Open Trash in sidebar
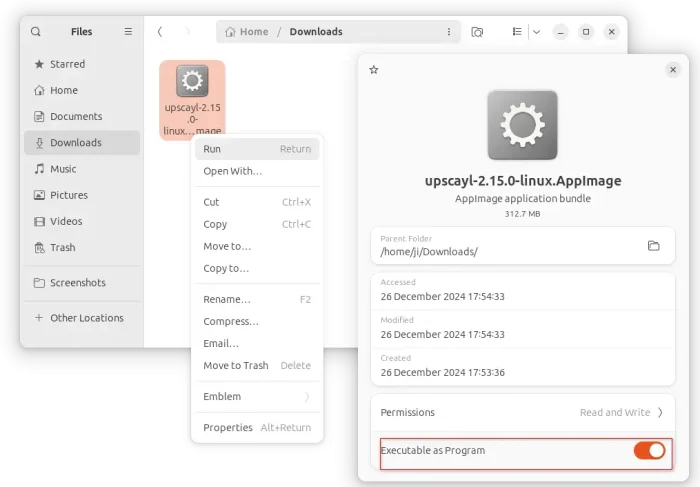The height and width of the screenshot is (487, 700). [82, 247]
